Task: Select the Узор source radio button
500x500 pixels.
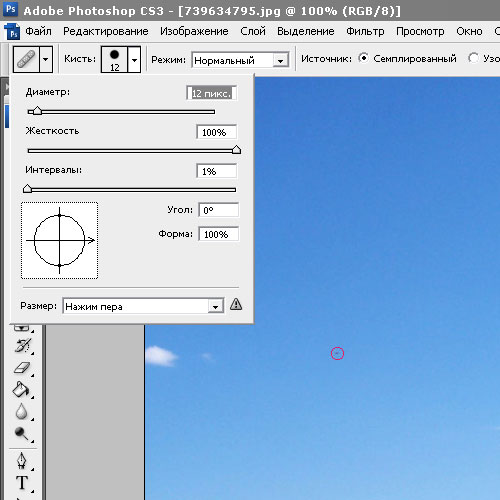Action: point(473,58)
